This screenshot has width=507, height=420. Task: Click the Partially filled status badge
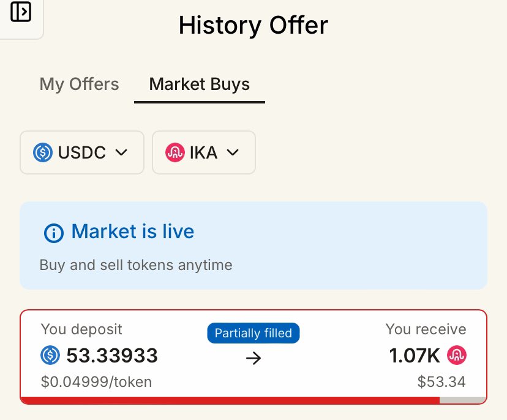pyautogui.click(x=253, y=333)
